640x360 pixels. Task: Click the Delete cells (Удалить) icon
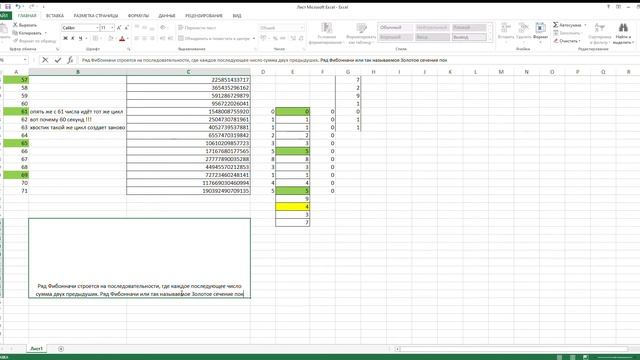[523, 28]
